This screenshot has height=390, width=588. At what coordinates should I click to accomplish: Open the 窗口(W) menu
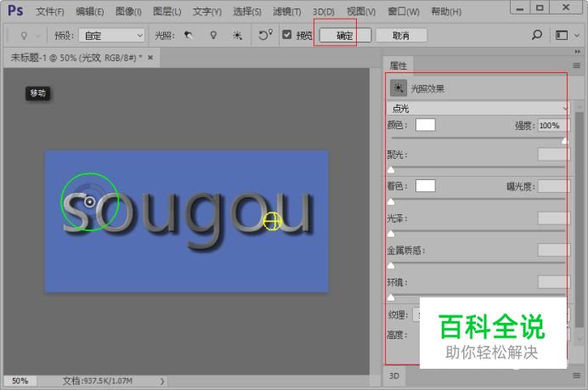point(404,12)
